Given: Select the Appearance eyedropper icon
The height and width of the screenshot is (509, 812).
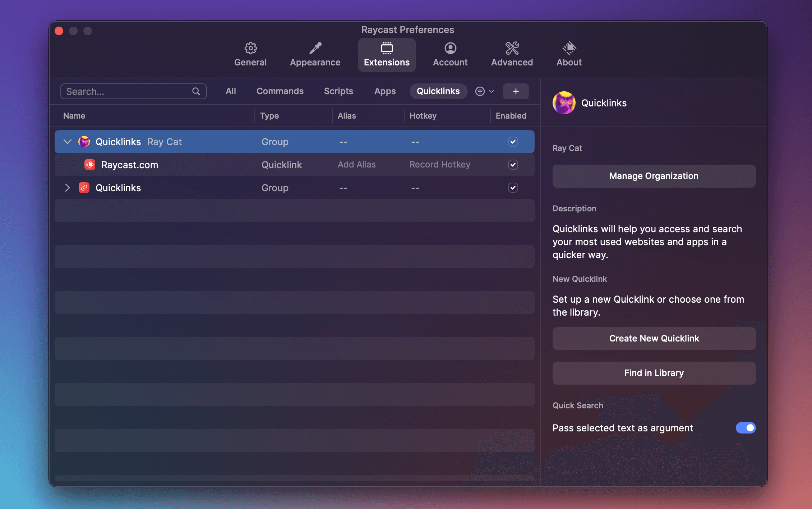Looking at the screenshot, I should point(315,48).
